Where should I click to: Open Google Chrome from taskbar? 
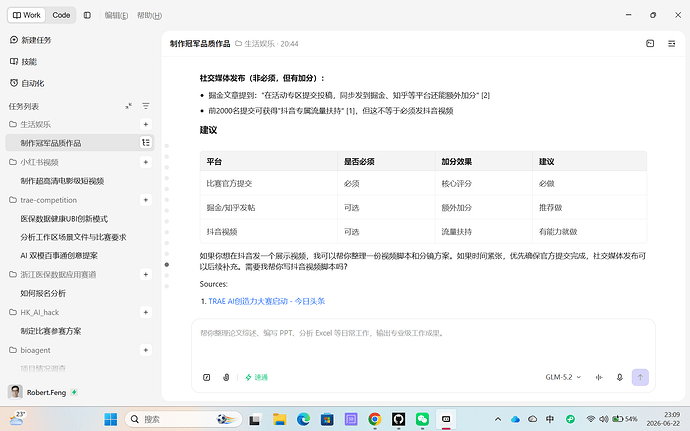coord(374,419)
